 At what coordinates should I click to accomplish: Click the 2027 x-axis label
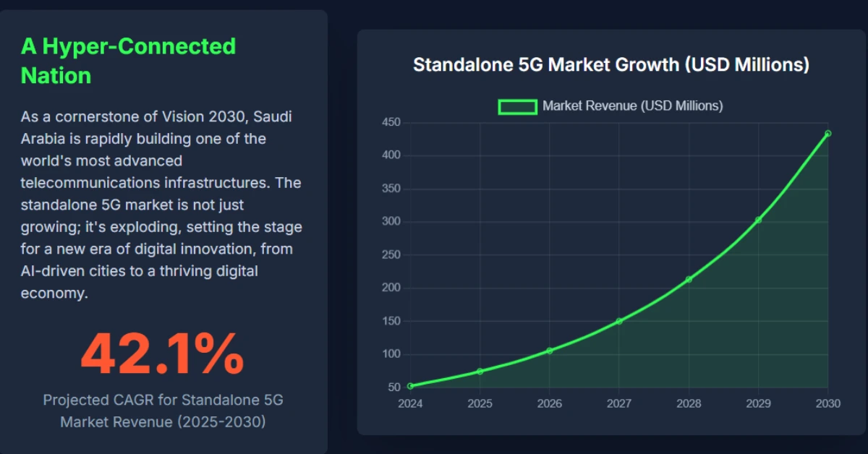pos(619,403)
